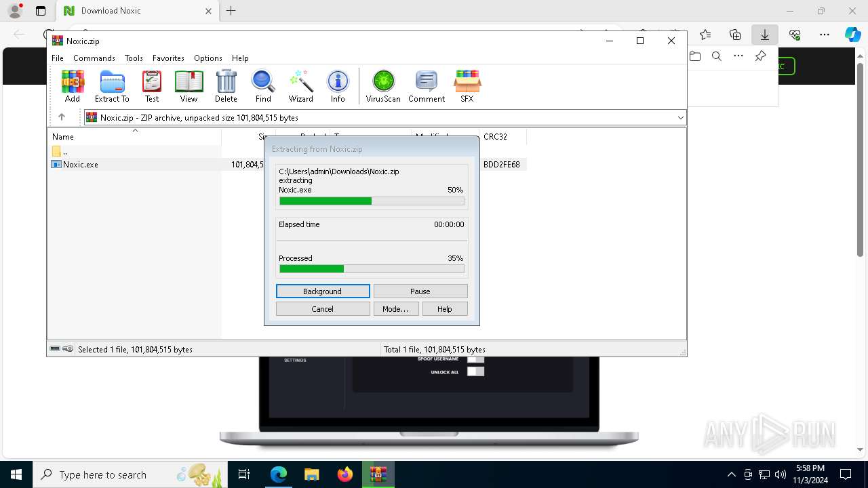Open Edge tab actions menu icon
The height and width of the screenshot is (488, 868).
(x=41, y=11)
